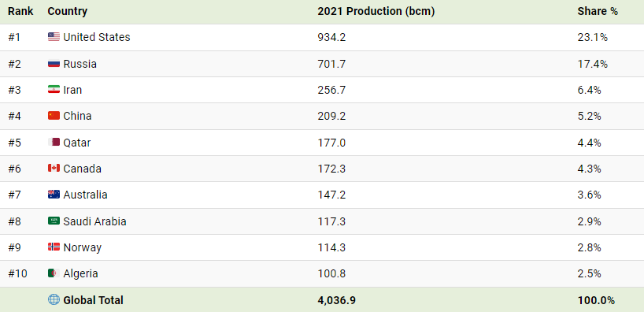
Task: Click the China flag icon
Action: [54, 116]
